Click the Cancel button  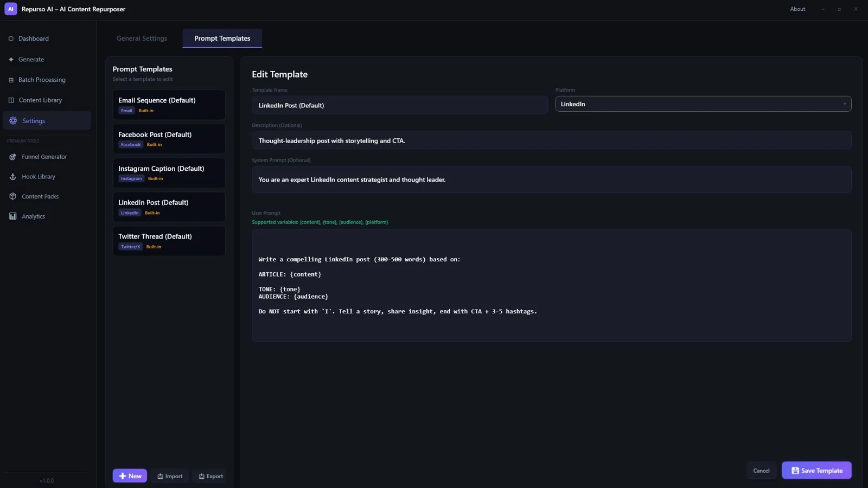(x=761, y=471)
